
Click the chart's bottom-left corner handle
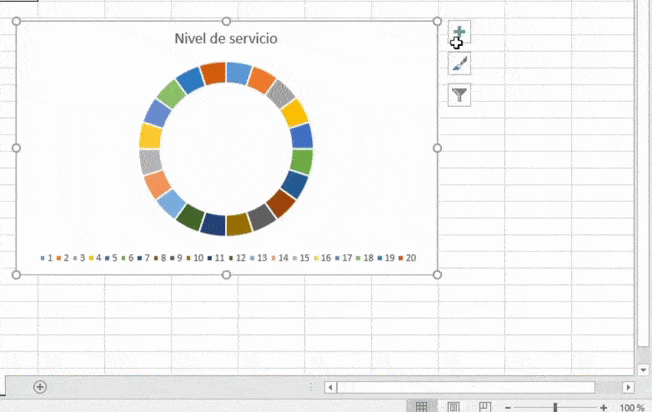click(16, 275)
